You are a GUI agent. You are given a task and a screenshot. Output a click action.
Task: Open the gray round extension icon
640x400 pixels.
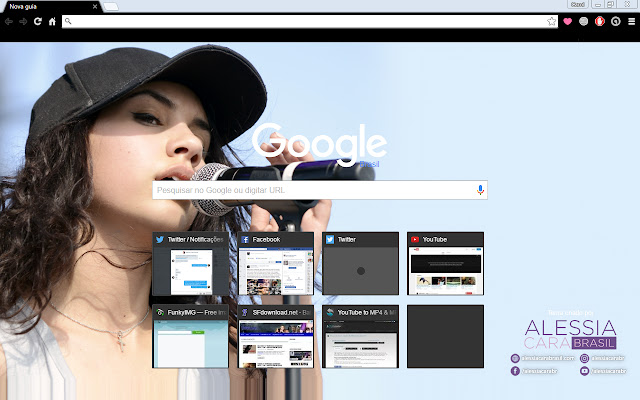pos(584,21)
